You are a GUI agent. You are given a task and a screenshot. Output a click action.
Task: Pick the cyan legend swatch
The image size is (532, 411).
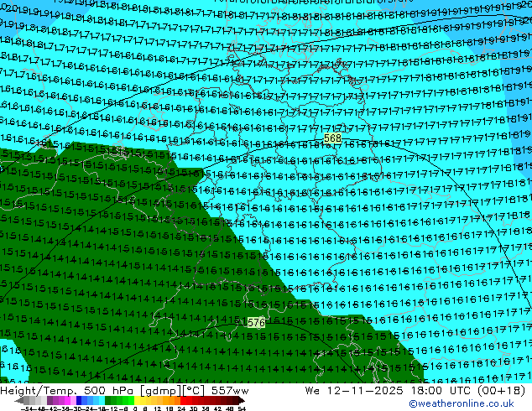102,400
